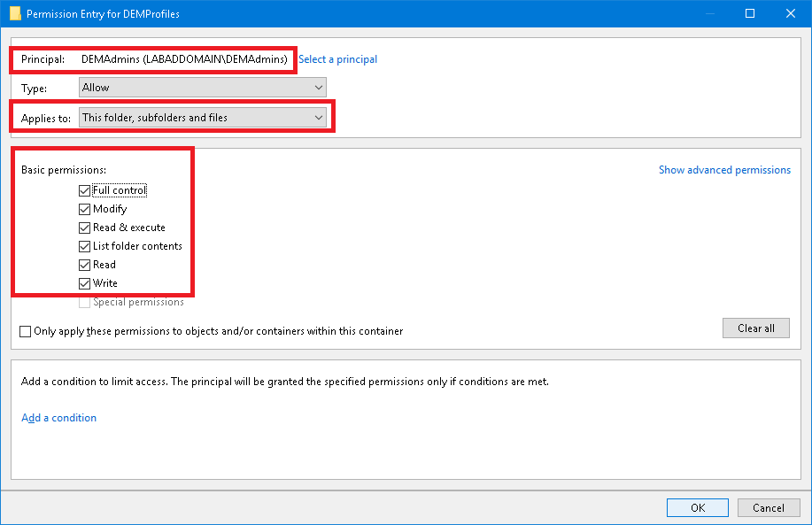Enable Only apply these permissions within container
Screen dimensions: 812x525
click(x=26, y=331)
